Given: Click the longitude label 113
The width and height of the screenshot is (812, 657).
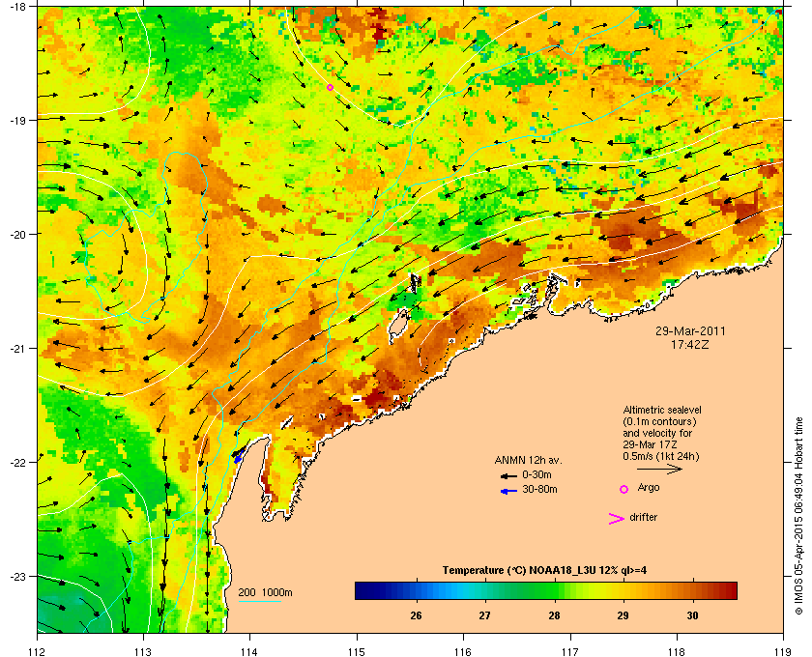Looking at the screenshot, I should pos(143,652).
